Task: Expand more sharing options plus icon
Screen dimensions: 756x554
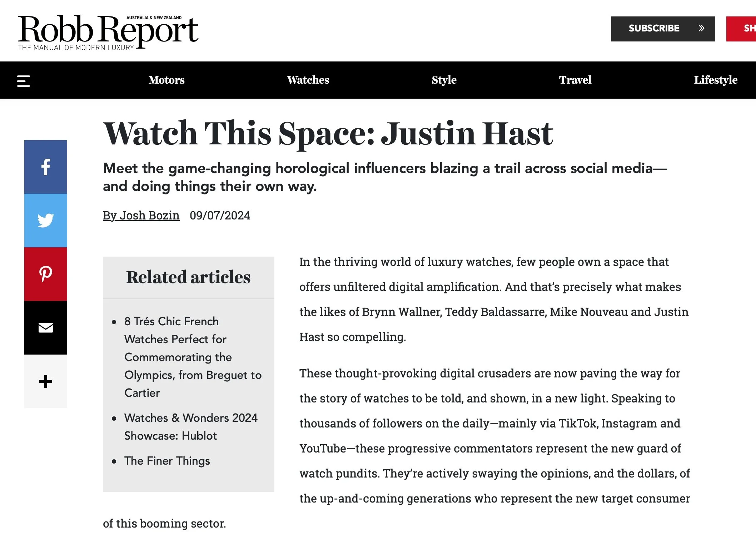Action: click(x=45, y=381)
